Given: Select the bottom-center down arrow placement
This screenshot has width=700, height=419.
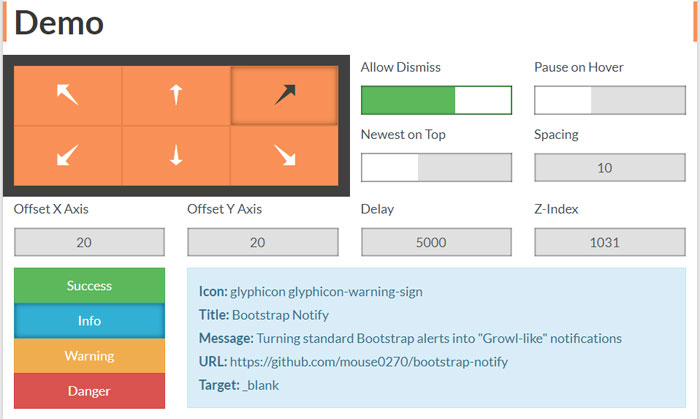Looking at the screenshot, I should tap(176, 156).
